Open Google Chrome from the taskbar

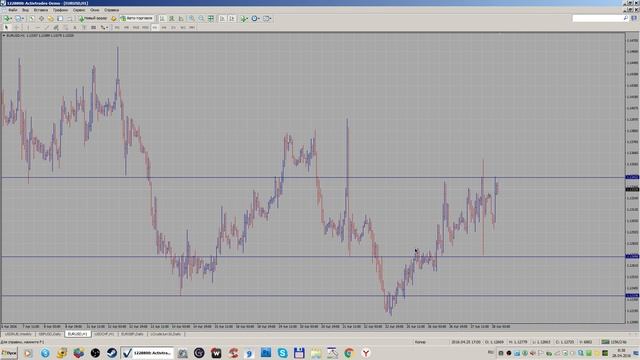click(x=349, y=353)
